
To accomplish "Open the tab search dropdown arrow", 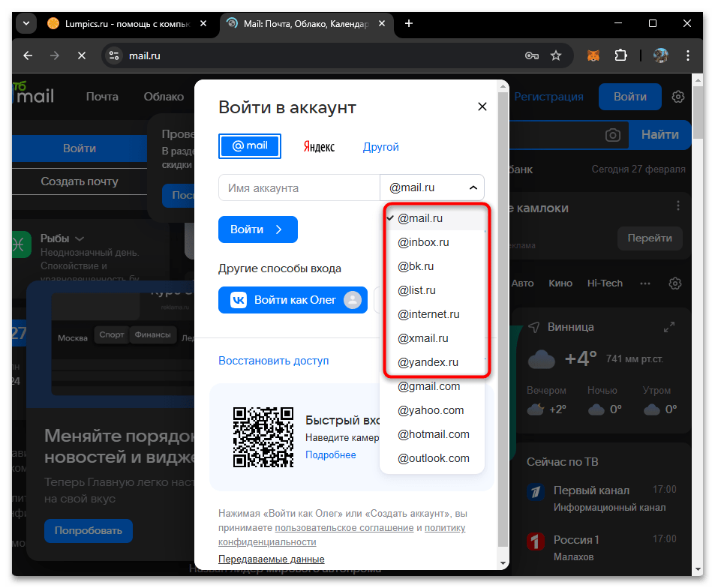I will (26, 23).
